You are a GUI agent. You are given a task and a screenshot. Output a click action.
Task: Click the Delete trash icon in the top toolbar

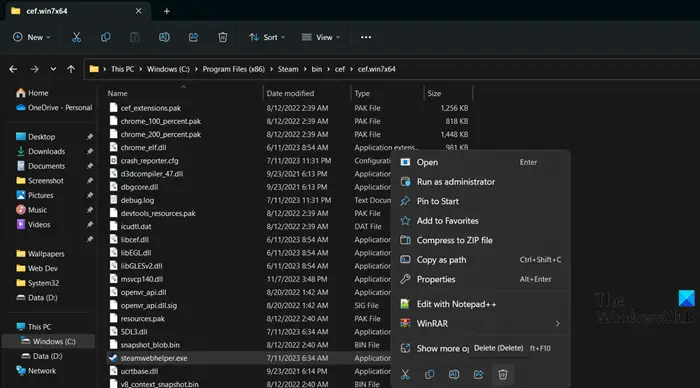pos(223,38)
